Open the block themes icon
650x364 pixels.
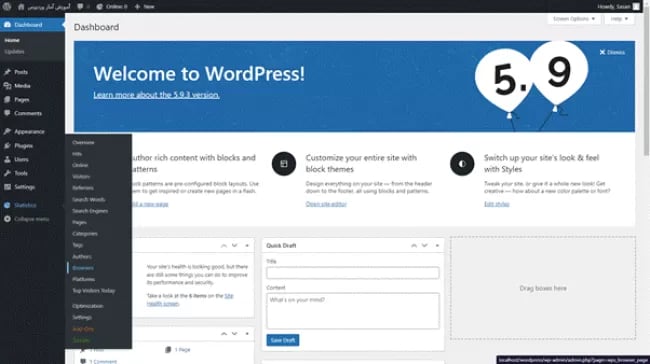pos(284,164)
